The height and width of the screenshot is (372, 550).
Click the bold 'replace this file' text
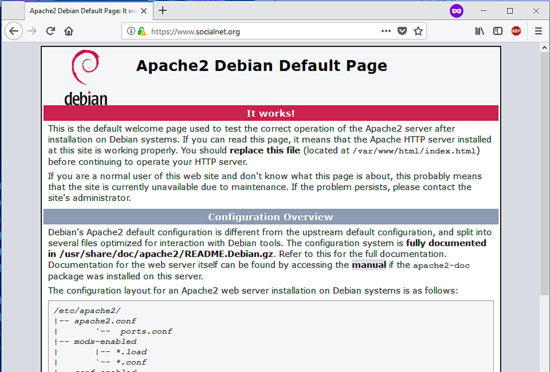[265, 150]
